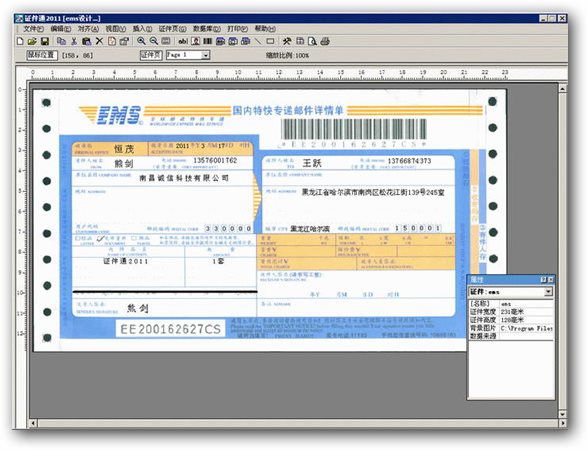Viewport: 588px width, 450px height.
Task: Click the horizontal scrollbar left arrow
Action: pyautogui.click(x=33, y=423)
